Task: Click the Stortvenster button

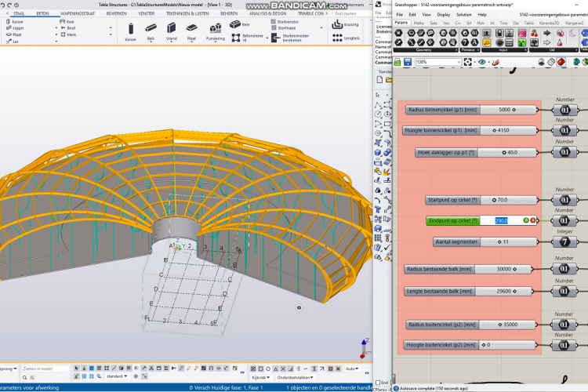Action: click(x=285, y=22)
